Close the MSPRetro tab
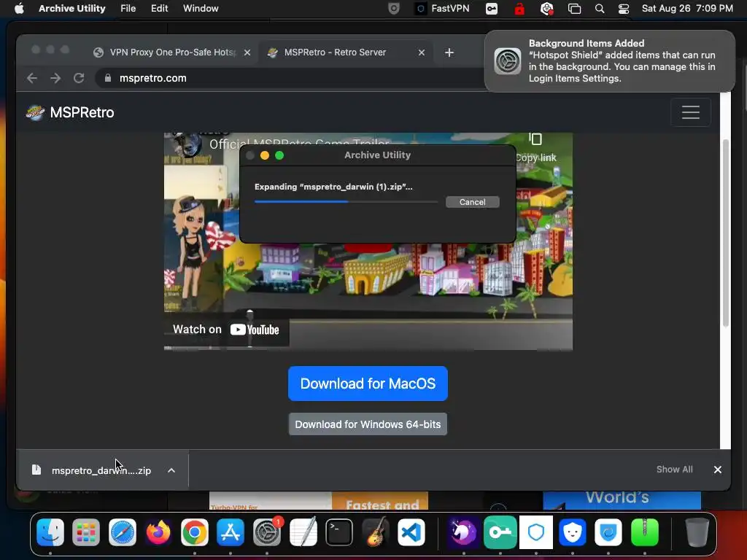This screenshot has height=560, width=747. point(422,52)
